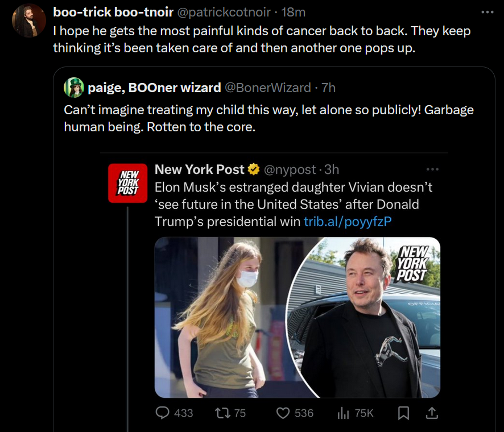The image size is (504, 432).
Task: Click the 7h timestamp on paige's tweet
Action: coord(328,88)
